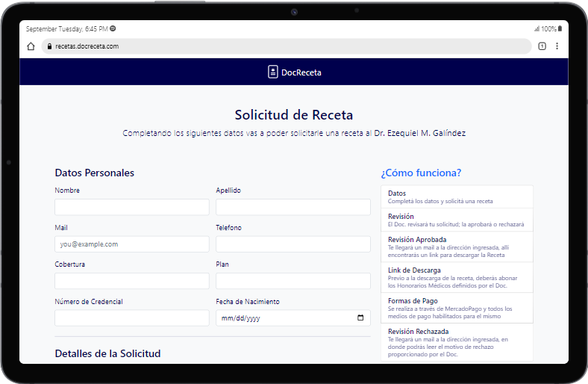Click the address bar URL recetas.docreceta.com

pos(87,46)
